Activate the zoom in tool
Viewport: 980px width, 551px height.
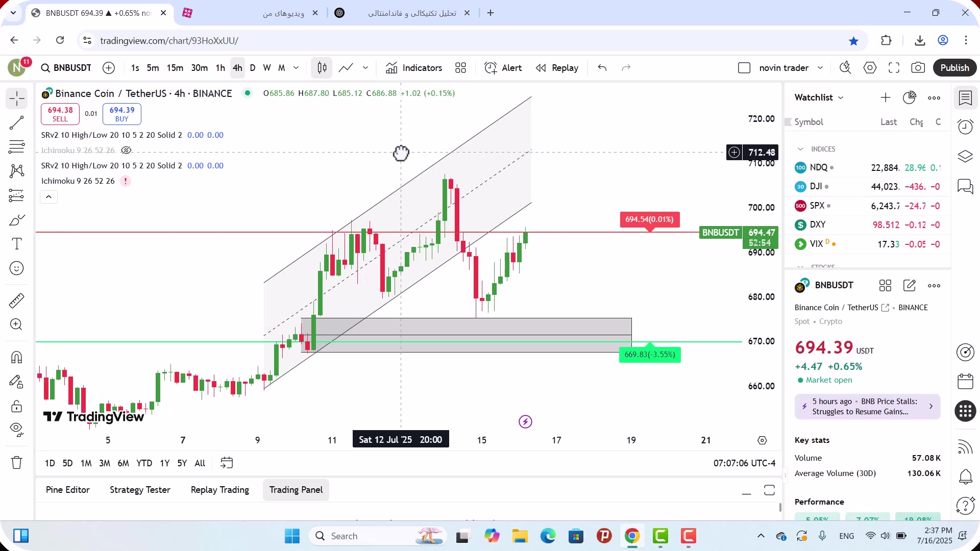pyautogui.click(x=16, y=324)
